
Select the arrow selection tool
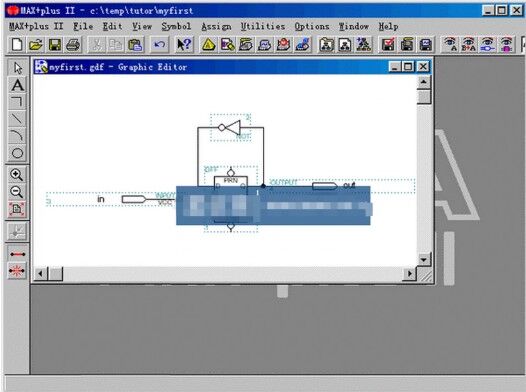coord(17,68)
